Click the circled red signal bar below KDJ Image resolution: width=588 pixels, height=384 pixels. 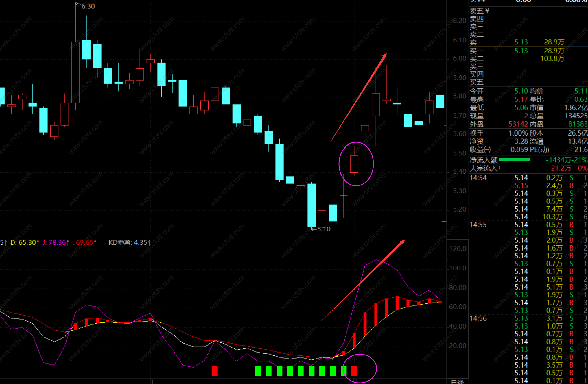pyautogui.click(x=354, y=371)
